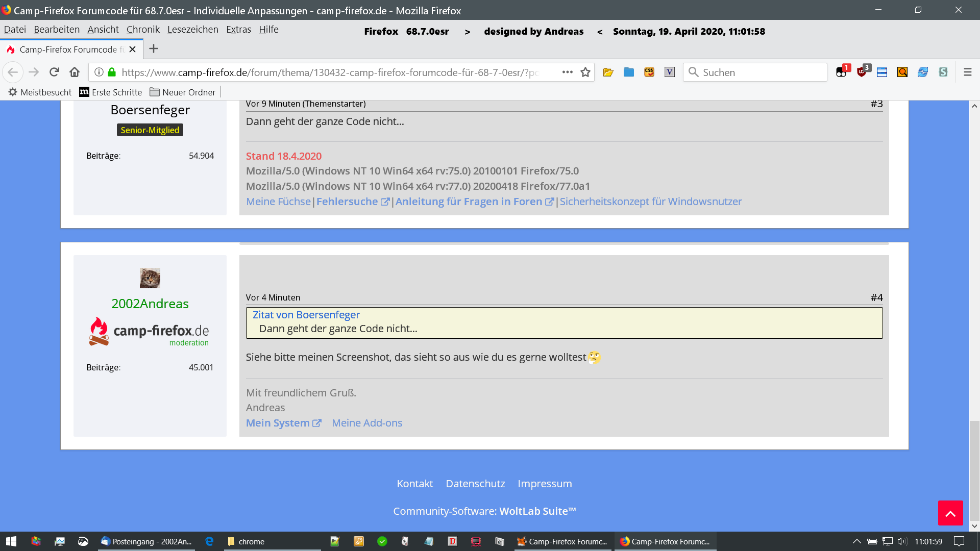Click red scroll-to-top arrow button
The width and height of the screenshot is (980, 551).
(950, 513)
